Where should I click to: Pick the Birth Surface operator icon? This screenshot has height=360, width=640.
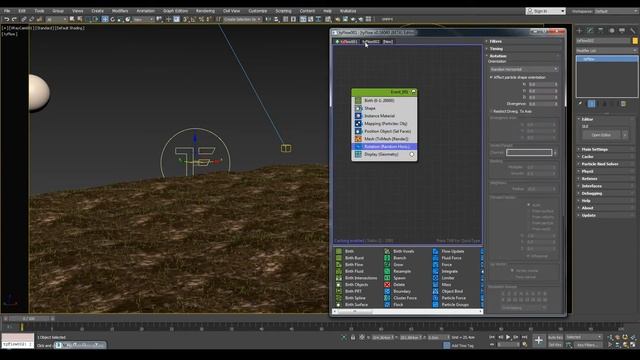(339, 304)
